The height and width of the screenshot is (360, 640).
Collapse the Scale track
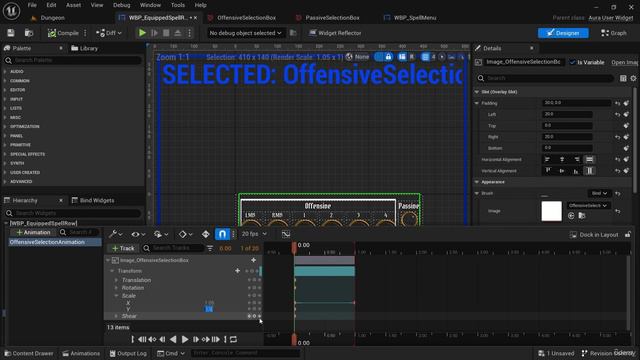[x=116, y=296]
